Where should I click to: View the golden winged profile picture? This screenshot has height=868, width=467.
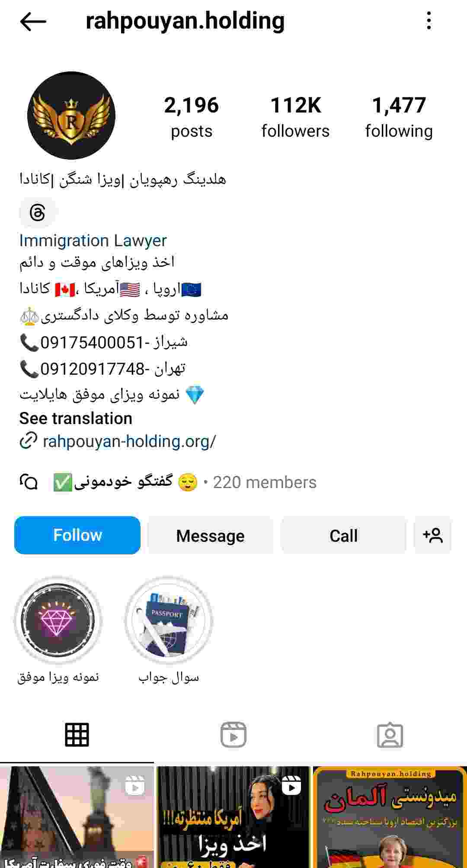(x=71, y=116)
